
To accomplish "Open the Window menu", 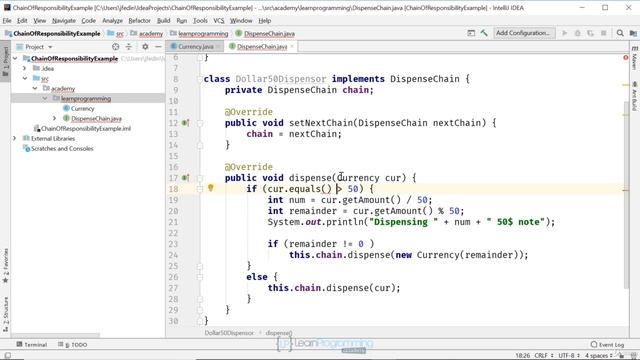I will tap(241, 20).
